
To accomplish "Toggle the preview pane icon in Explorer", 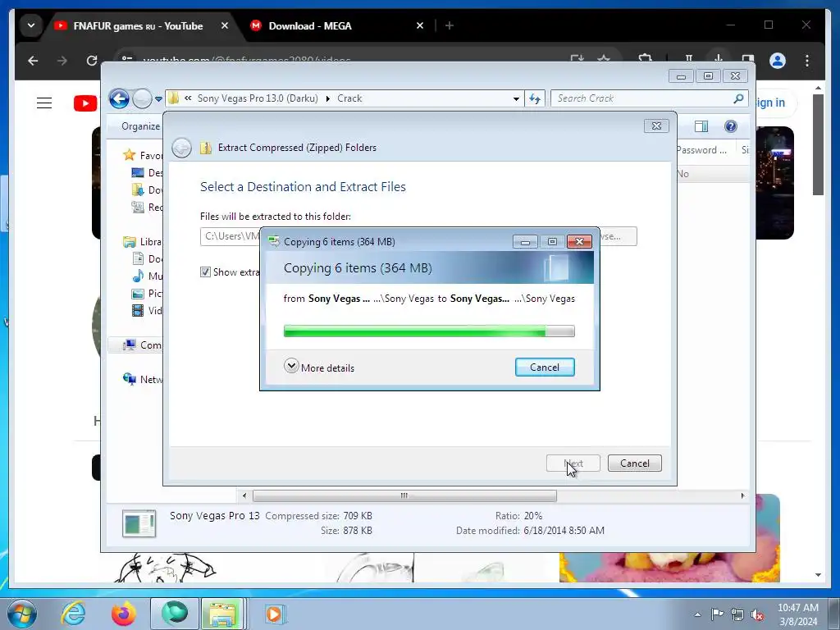I will pyautogui.click(x=701, y=126).
